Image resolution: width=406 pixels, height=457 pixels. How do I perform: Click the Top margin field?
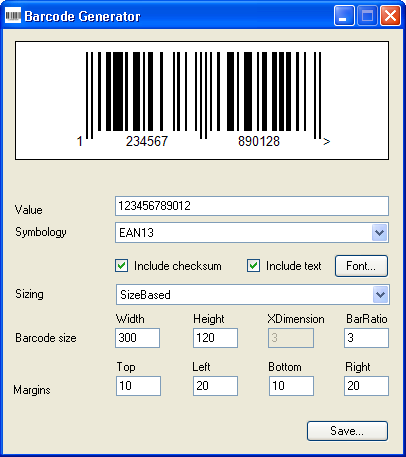138,386
